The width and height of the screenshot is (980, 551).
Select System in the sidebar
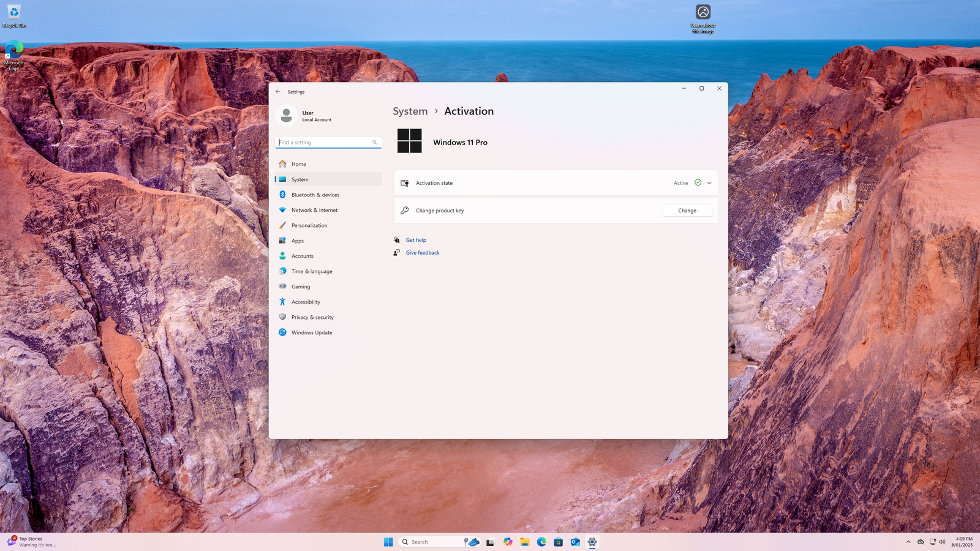[328, 179]
